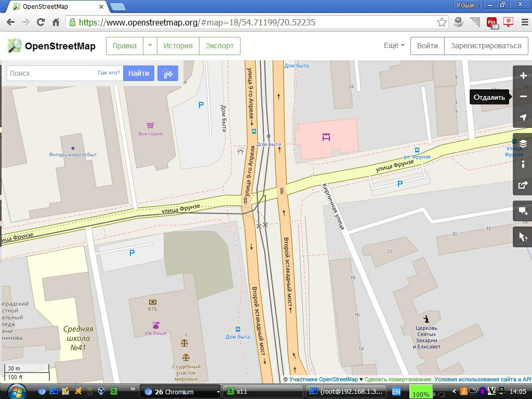Image resolution: width=532 pixels, height=399 pixels.
Task: Click the ВТБ bank marker on map
Action: 152,302
